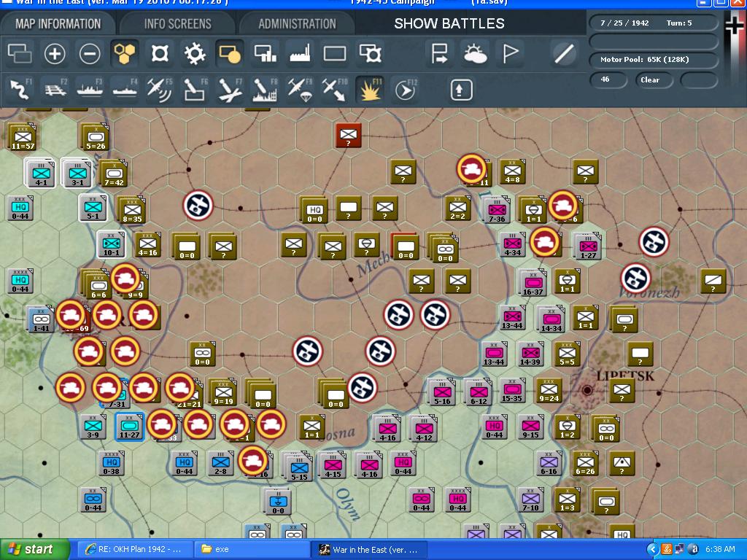Click the 6:38 AM system clock
This screenshot has height=560, width=747.
point(720,550)
